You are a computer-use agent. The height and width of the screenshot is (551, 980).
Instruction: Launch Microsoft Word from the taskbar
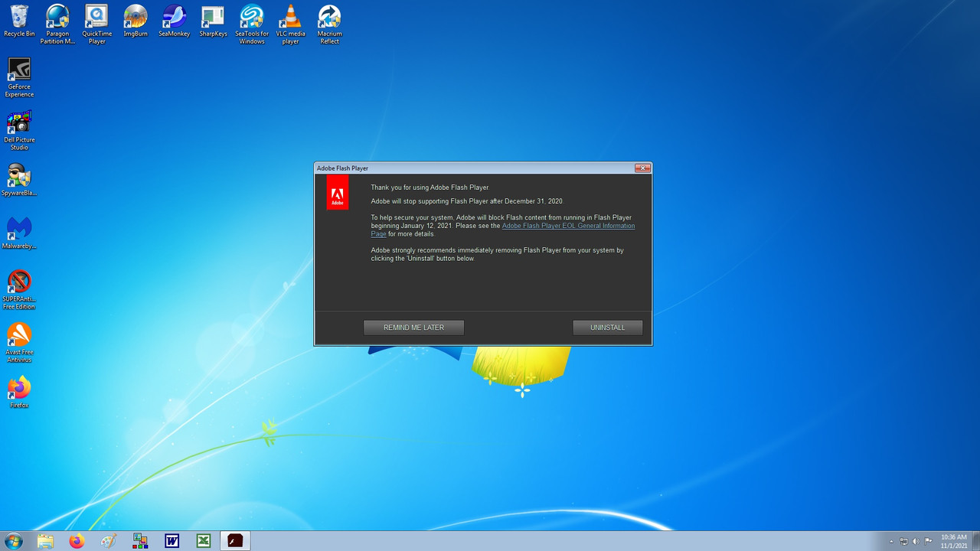point(171,541)
